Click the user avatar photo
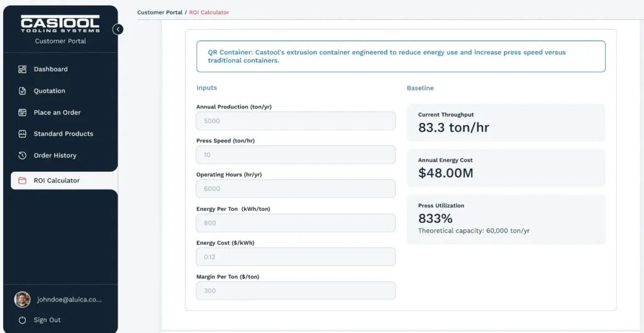Viewport: 644px width, 333px height. [x=22, y=300]
